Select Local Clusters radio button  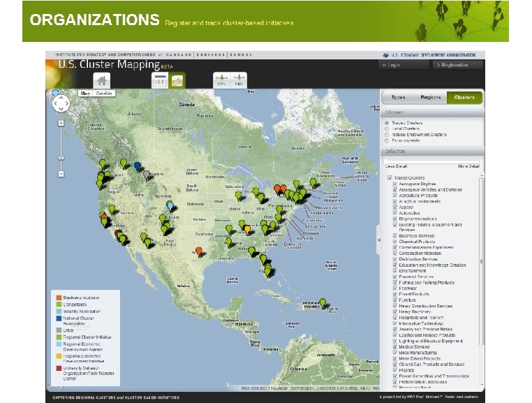[387, 129]
